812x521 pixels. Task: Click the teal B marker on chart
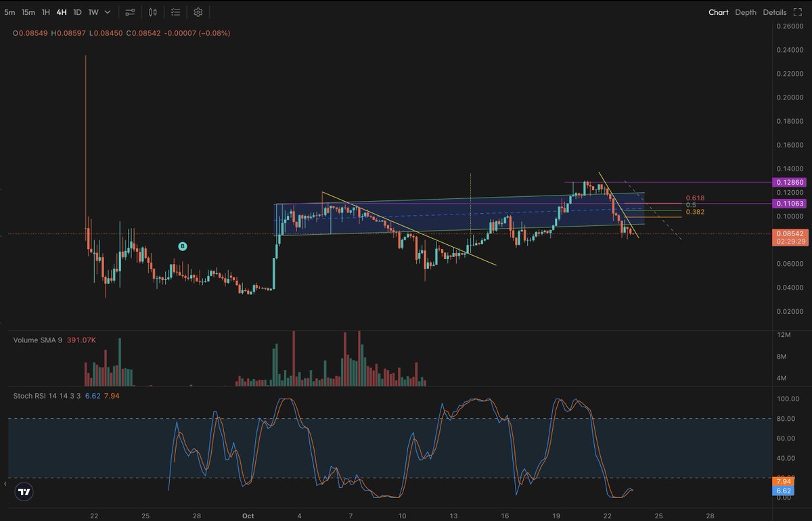point(182,246)
